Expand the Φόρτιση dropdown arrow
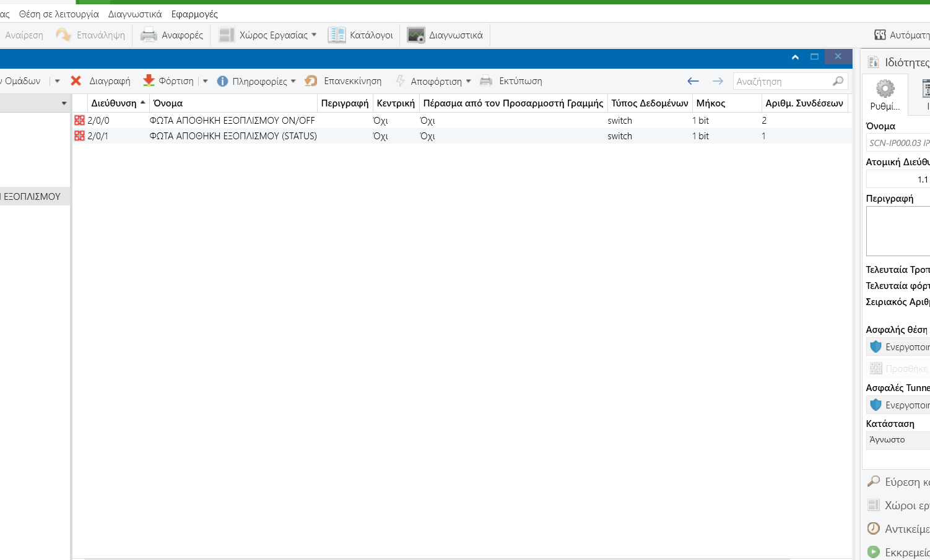 tap(206, 81)
